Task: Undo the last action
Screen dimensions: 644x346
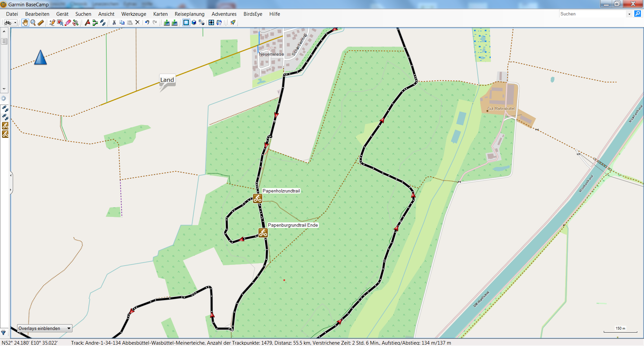Action: (147, 22)
